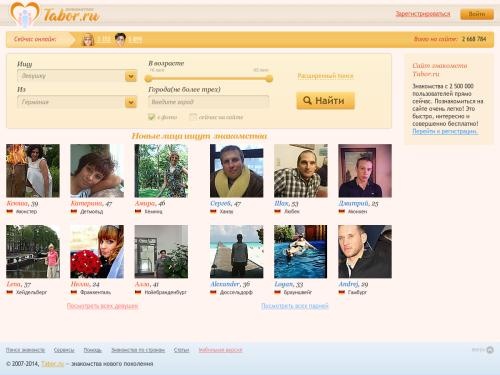Screen dimensions: 500x375
Task: Open the mobile version footer link
Action: coord(220,350)
